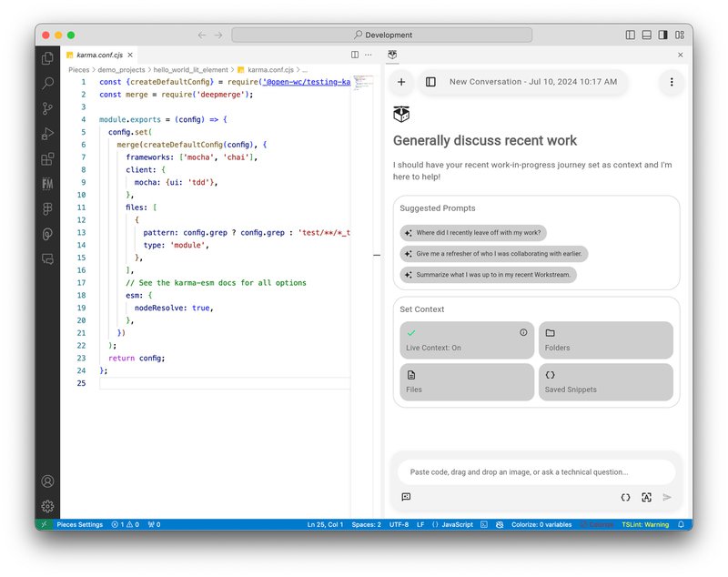728x577 pixels.
Task: Open Source Control from the activity bar
Action: click(47, 107)
